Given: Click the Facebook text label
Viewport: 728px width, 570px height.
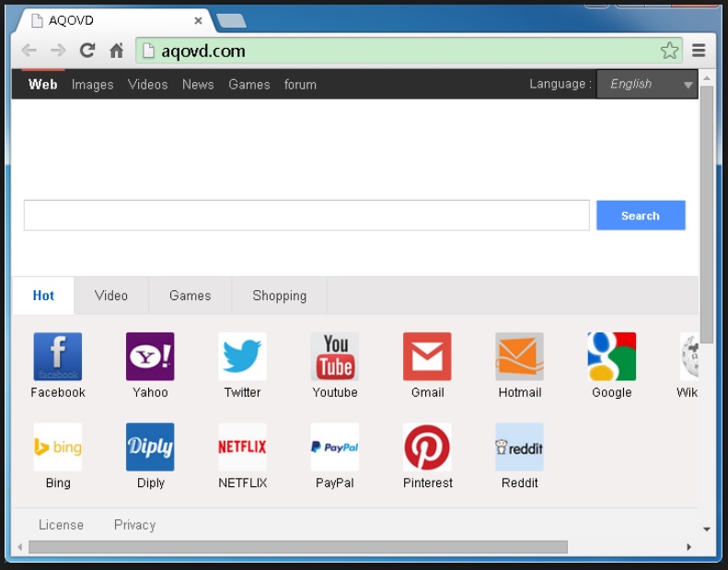Looking at the screenshot, I should point(58,392).
